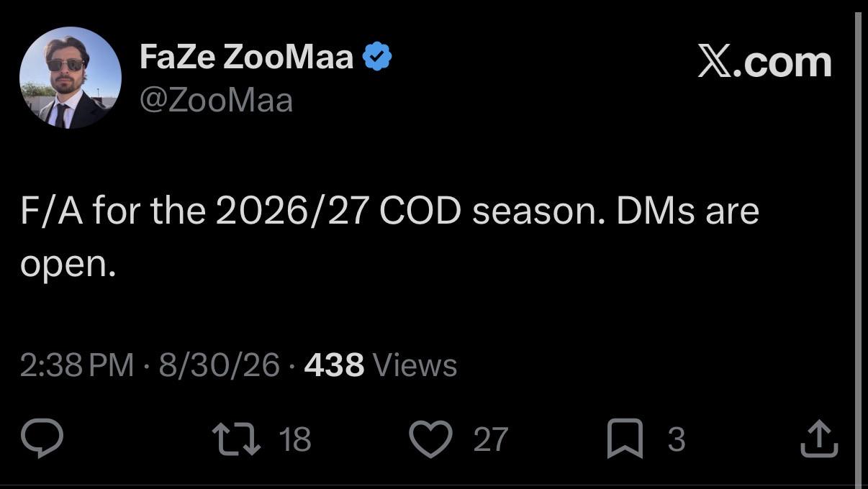The width and height of the screenshot is (868, 489).
Task: Click the like count of 27
Action: 491,439
